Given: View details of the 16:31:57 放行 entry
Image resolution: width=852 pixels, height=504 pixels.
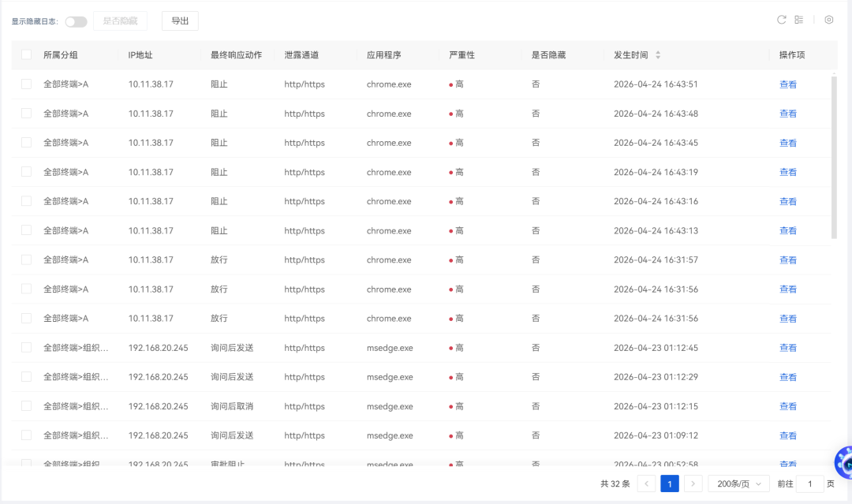Looking at the screenshot, I should [x=787, y=260].
